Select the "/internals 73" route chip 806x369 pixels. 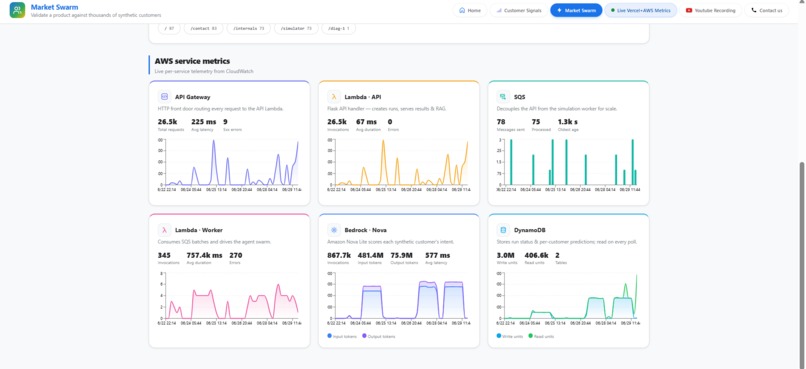point(249,28)
